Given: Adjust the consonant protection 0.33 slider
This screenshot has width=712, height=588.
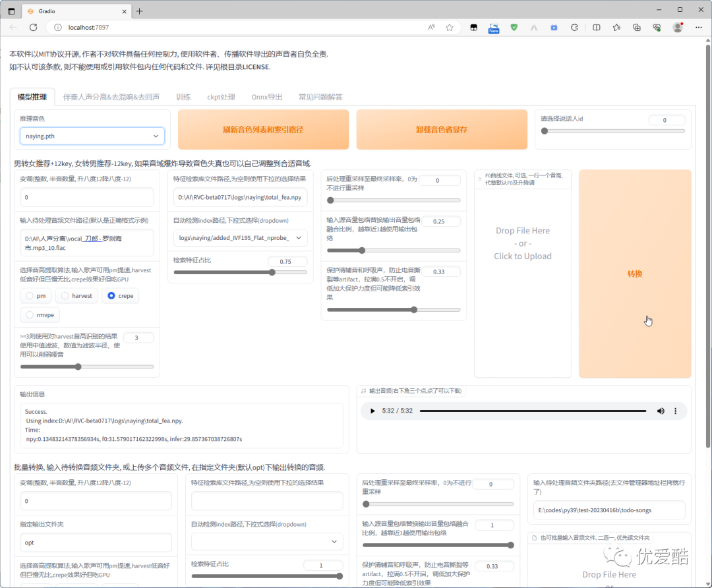Looking at the screenshot, I should 394,310.
